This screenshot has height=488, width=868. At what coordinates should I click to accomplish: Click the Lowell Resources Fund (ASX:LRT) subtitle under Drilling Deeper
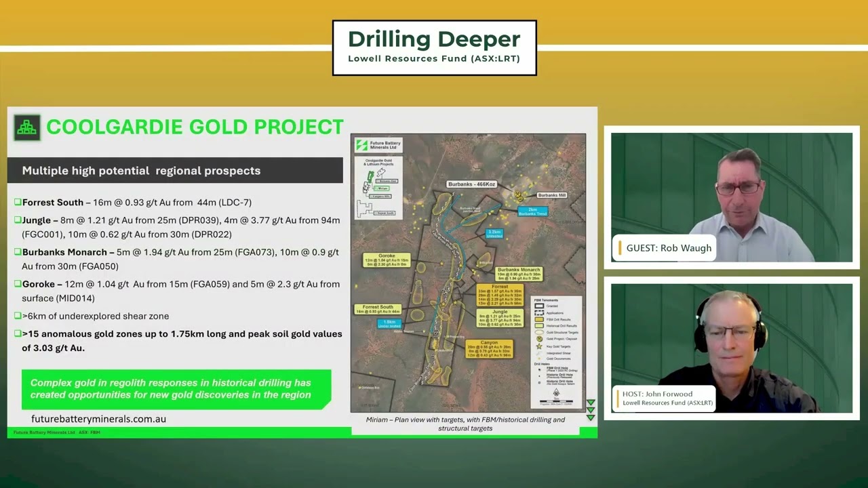pyautogui.click(x=434, y=59)
